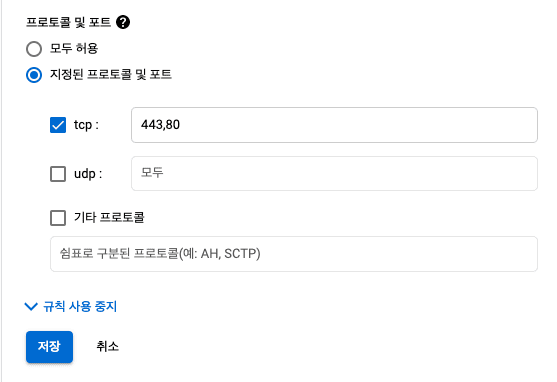
Task: Focus the comma-separated protocols field (AH, SCTP)
Action: 294,254
